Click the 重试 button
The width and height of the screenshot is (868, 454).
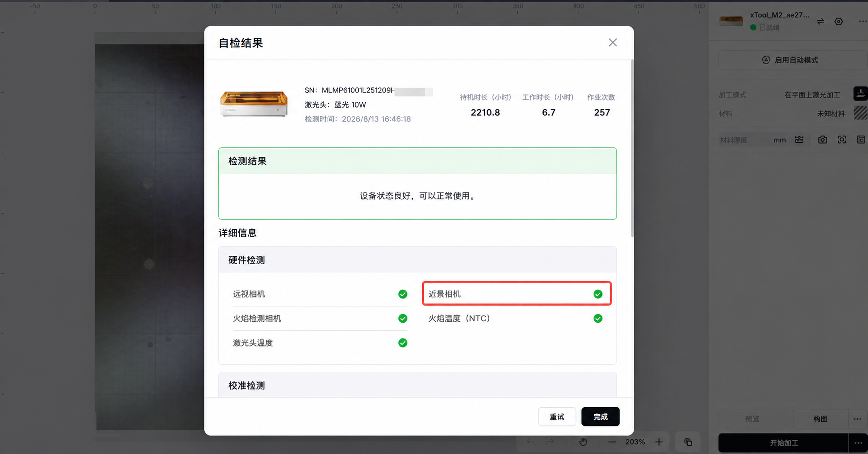coord(557,417)
